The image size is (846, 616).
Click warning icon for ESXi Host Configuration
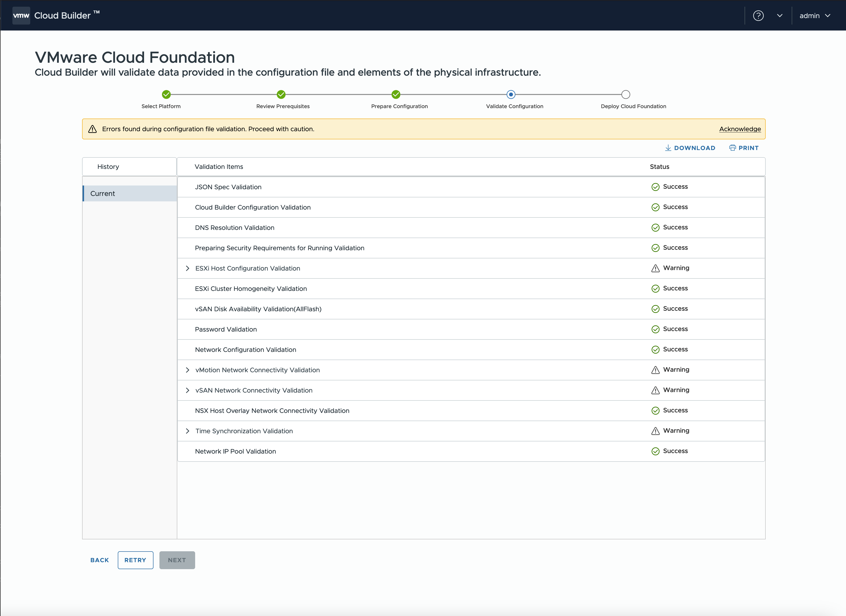point(655,268)
